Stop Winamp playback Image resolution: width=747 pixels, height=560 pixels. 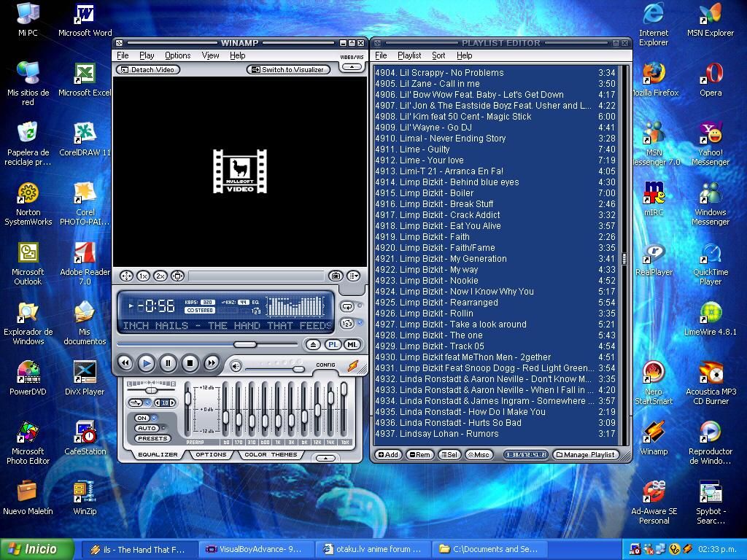(x=190, y=363)
